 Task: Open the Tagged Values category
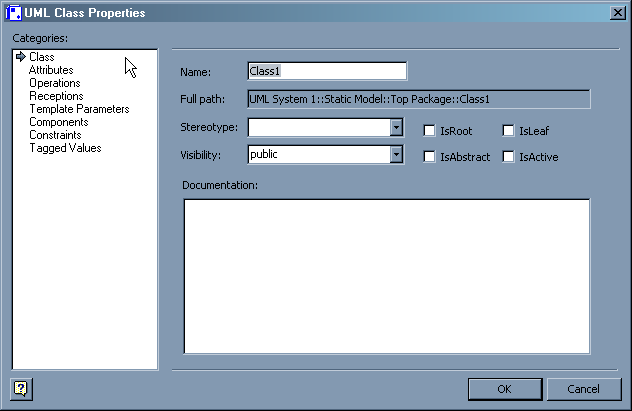(65, 148)
